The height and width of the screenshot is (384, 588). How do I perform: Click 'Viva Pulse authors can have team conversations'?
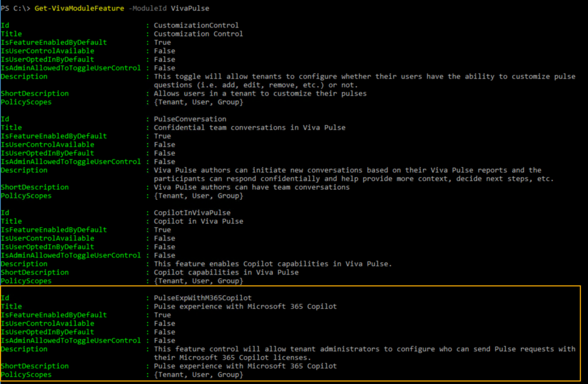(252, 187)
